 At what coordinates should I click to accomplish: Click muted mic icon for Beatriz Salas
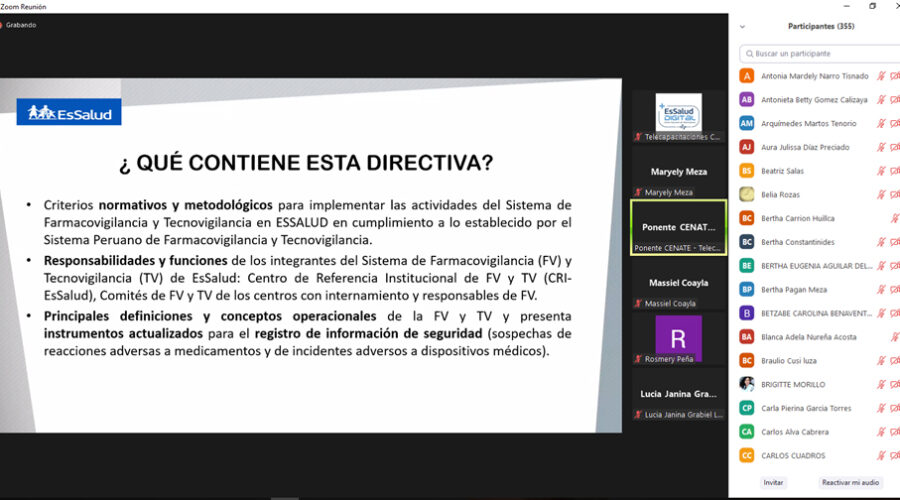(x=881, y=170)
